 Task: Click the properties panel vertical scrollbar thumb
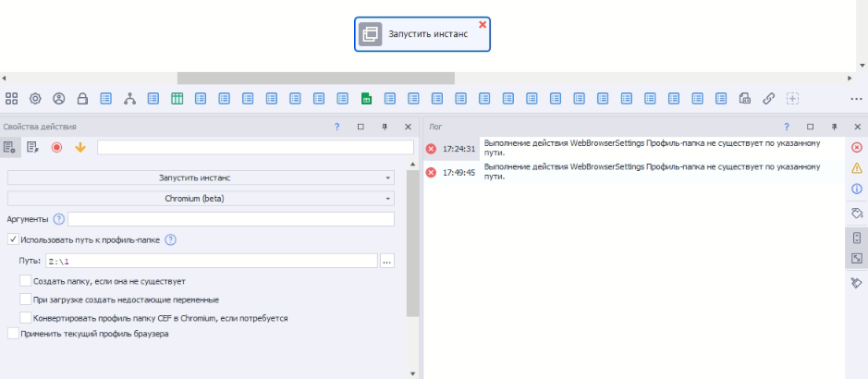pos(412,243)
